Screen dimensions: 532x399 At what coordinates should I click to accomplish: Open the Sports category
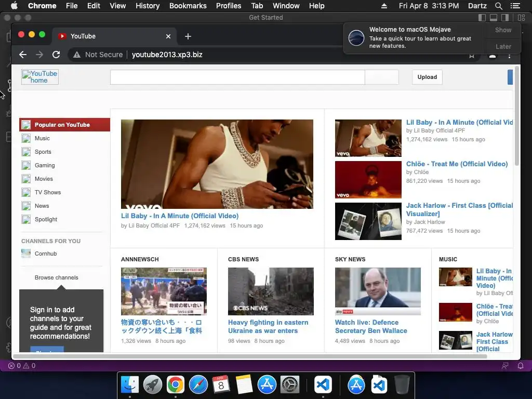43,152
